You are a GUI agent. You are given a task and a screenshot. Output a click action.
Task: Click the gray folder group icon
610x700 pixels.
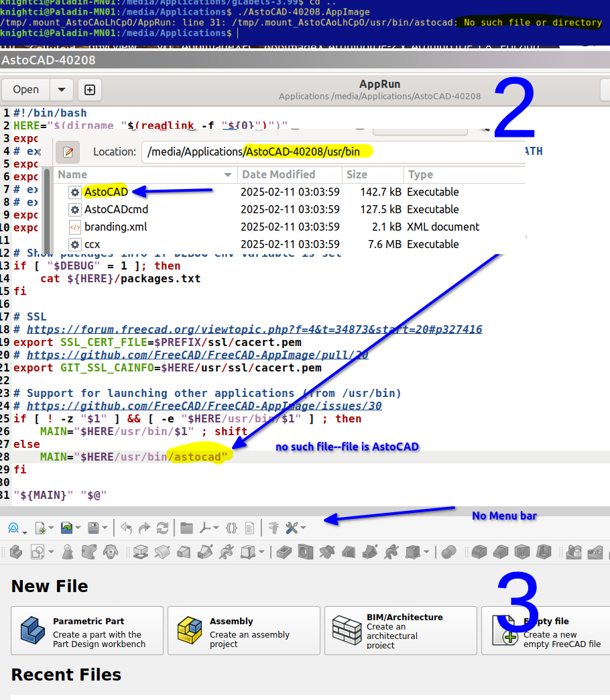pos(186,528)
